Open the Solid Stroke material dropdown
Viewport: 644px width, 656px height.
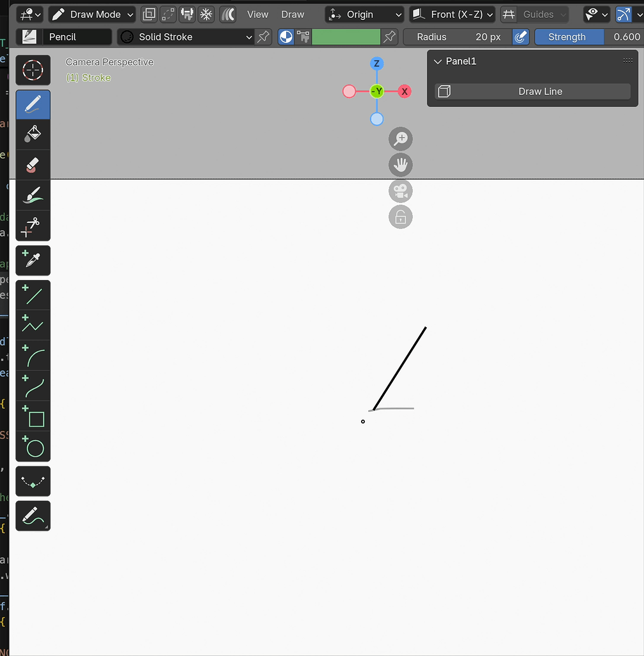tap(186, 37)
